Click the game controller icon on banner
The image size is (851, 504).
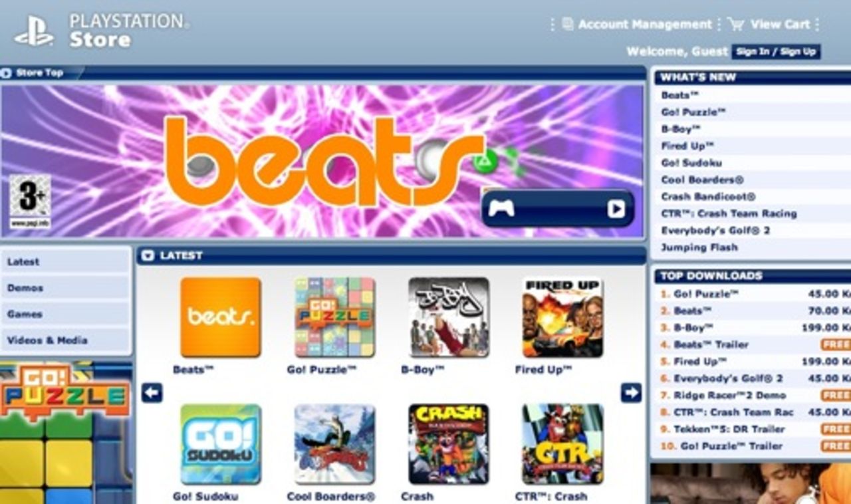[501, 209]
